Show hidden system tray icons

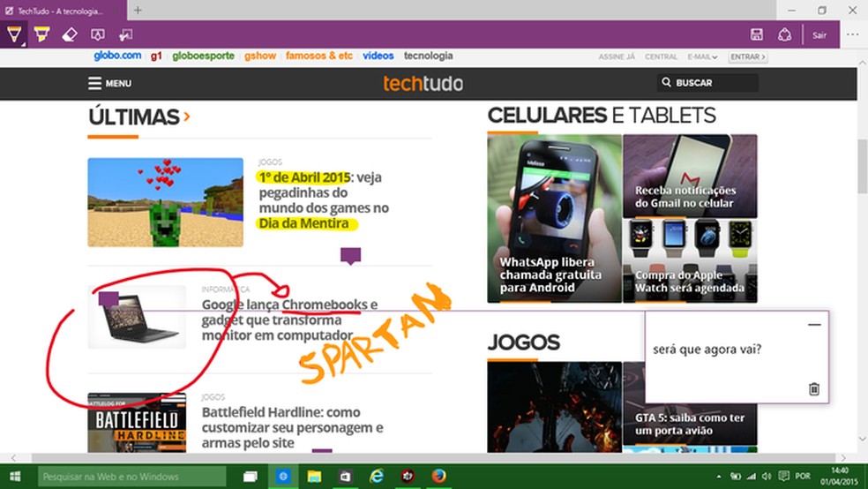click(x=719, y=477)
